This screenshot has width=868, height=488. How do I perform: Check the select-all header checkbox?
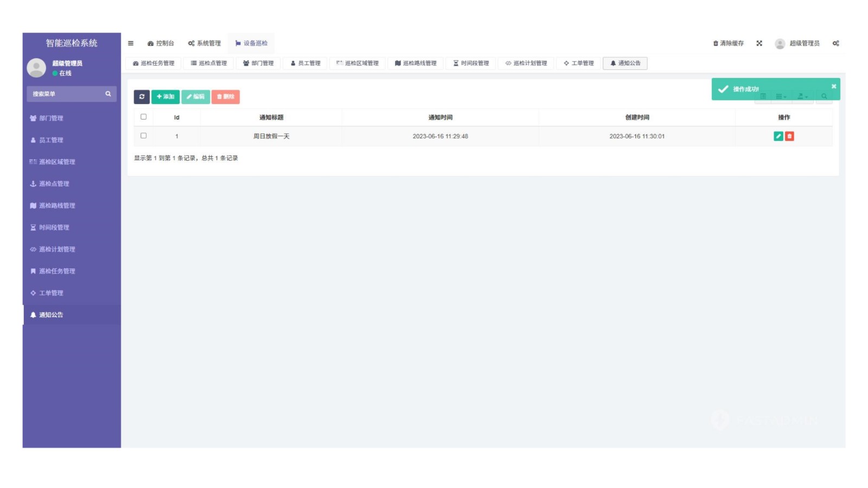click(144, 117)
